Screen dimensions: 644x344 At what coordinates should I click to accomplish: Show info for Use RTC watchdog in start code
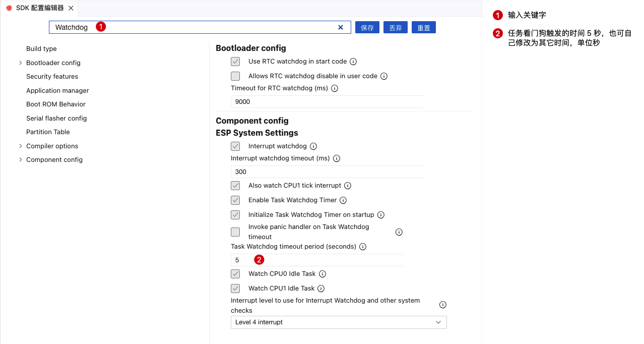(x=353, y=62)
